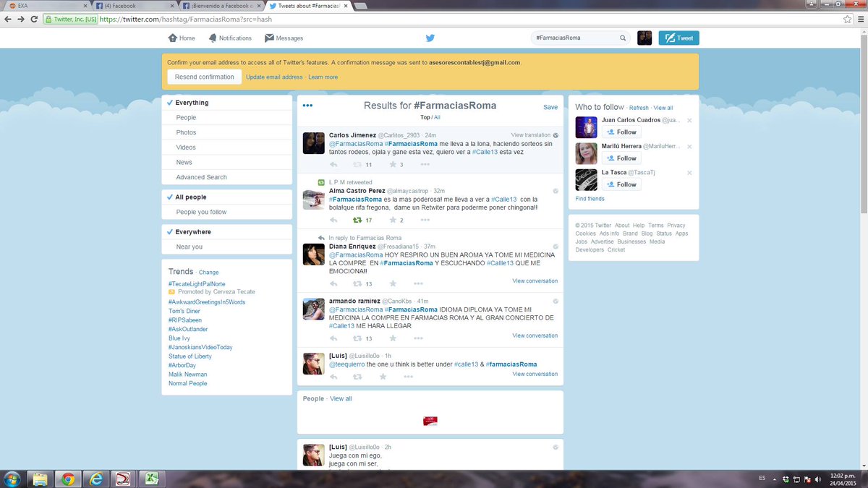
Task: Click the Resend confirmation button
Action: coord(205,77)
